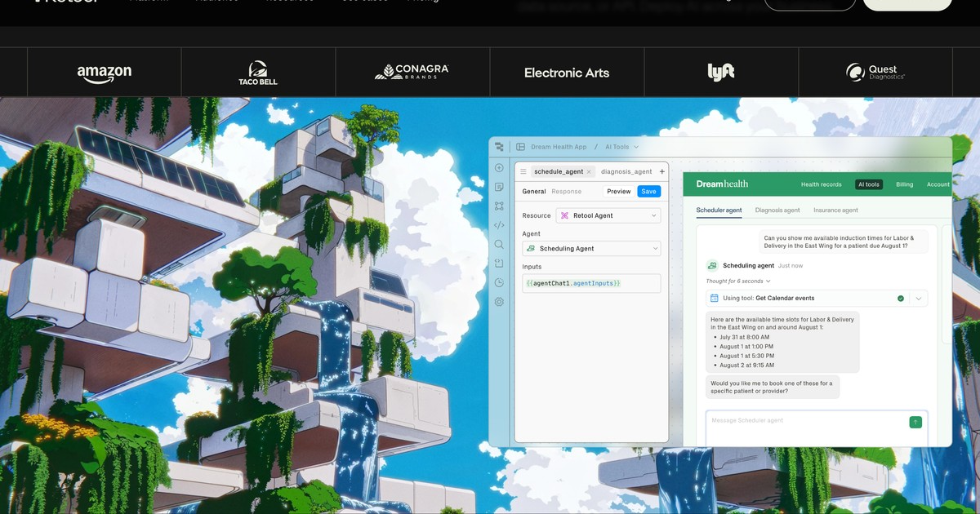
Task: Open Billing in the Dreamhealth nav
Action: pyautogui.click(x=905, y=184)
